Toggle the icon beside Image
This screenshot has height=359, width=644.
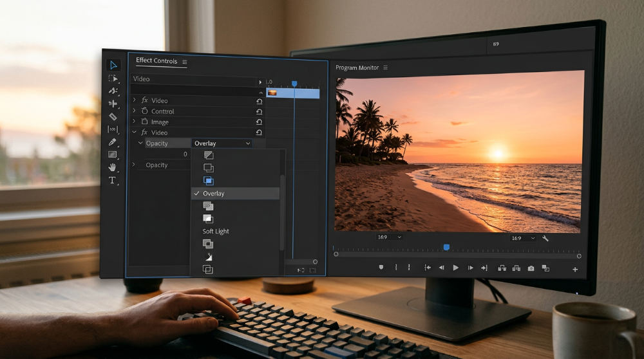click(144, 122)
